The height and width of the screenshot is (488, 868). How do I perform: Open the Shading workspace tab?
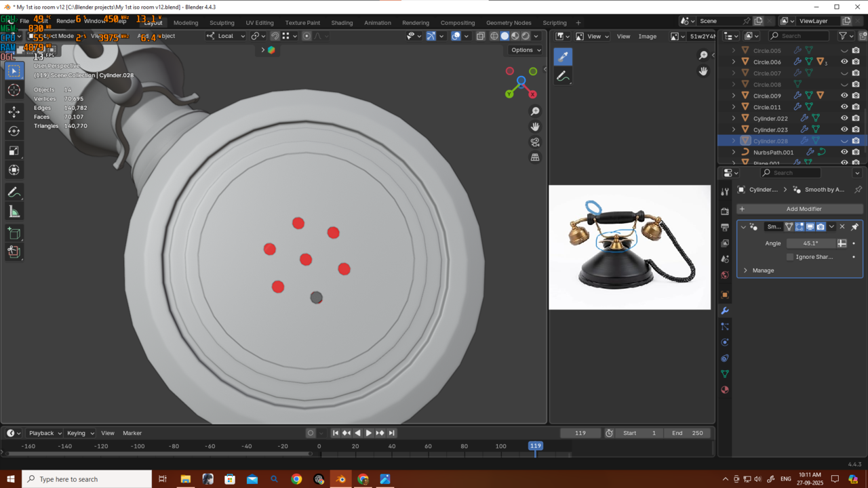pyautogui.click(x=342, y=22)
